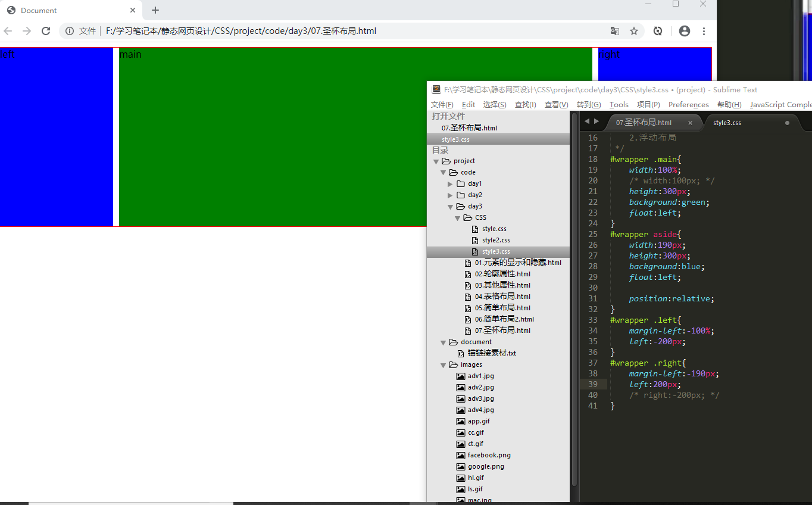Open Sublime Text Edit menu
This screenshot has height=505, width=812.
point(469,105)
